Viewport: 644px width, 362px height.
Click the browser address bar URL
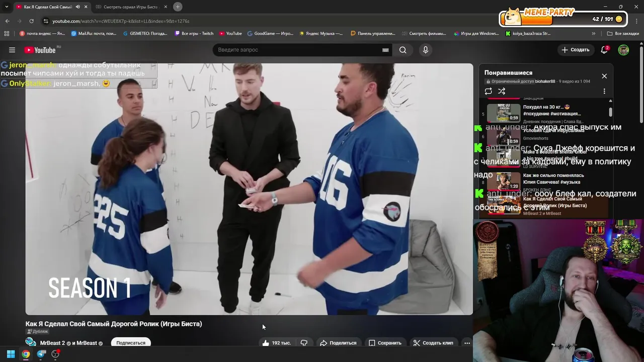(121, 21)
